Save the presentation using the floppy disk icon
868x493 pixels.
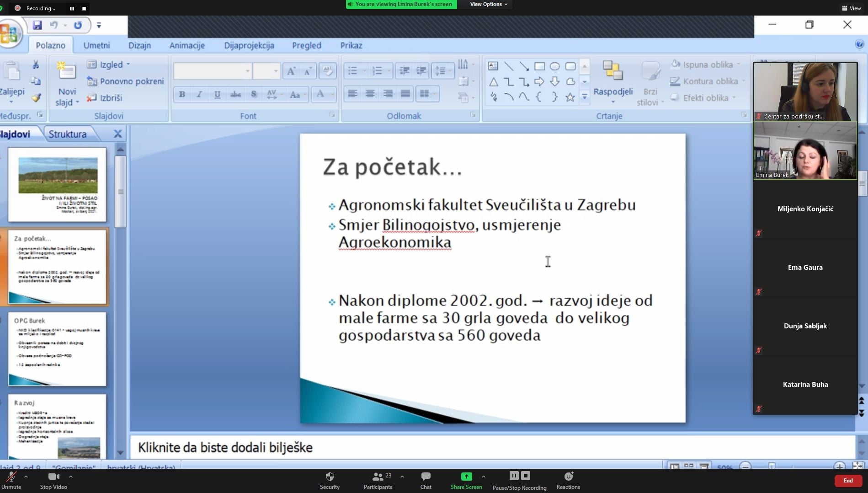click(37, 25)
